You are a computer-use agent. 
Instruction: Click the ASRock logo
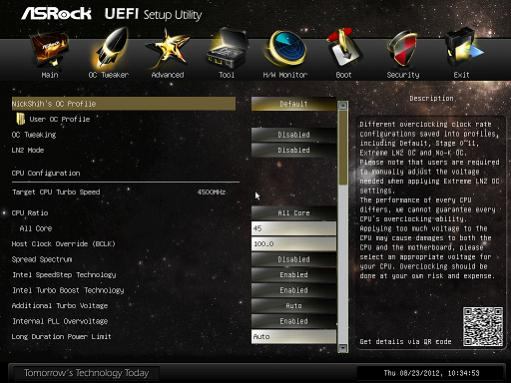pyautogui.click(x=56, y=14)
